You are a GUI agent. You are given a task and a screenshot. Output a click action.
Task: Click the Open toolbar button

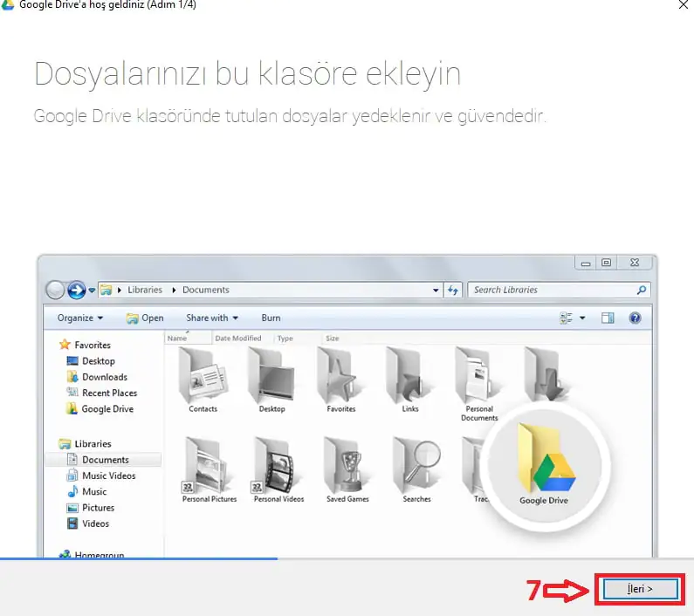click(x=145, y=318)
